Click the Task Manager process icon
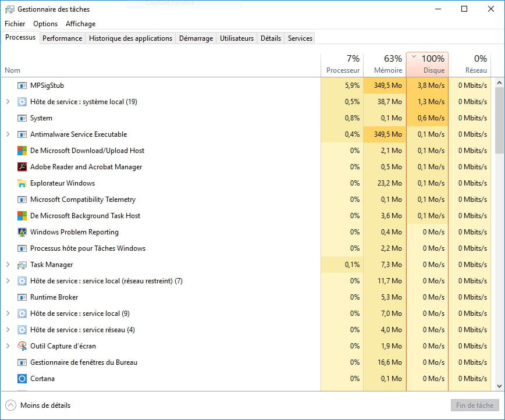Viewport: 505px width, 420px height. [22, 265]
